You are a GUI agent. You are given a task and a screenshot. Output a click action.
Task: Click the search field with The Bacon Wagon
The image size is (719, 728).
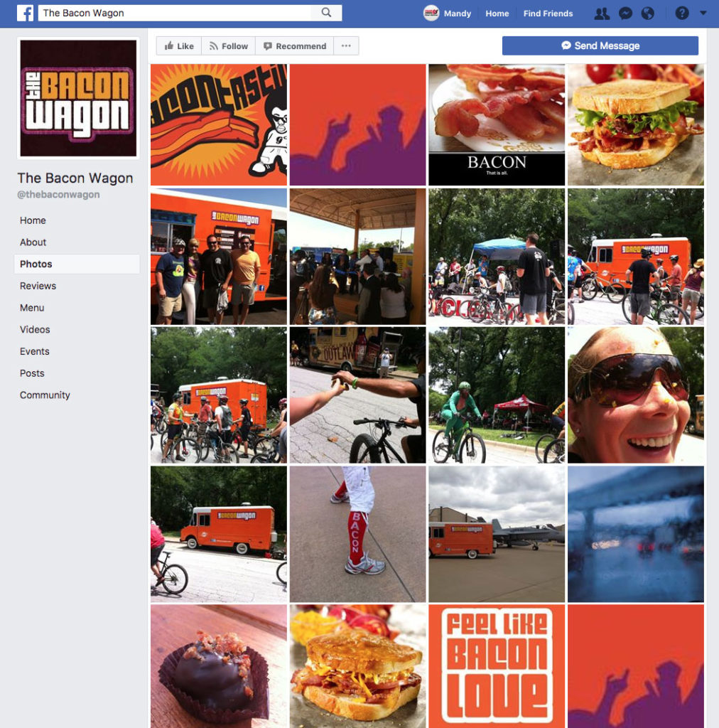(x=175, y=13)
